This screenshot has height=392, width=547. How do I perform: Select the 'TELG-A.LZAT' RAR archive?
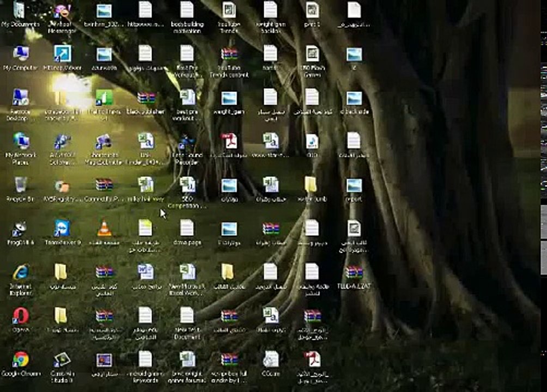pyautogui.click(x=354, y=272)
